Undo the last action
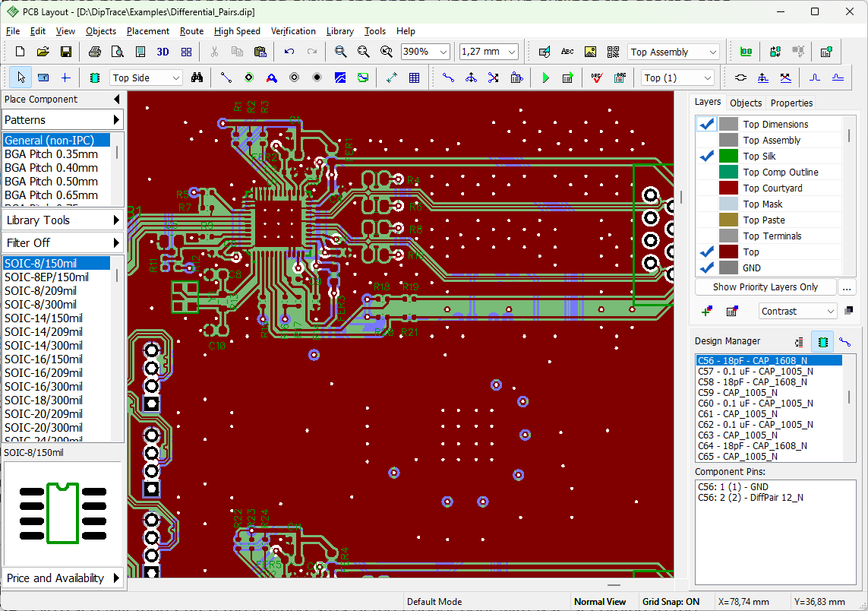Image resolution: width=868 pixels, height=611 pixels. tap(289, 52)
